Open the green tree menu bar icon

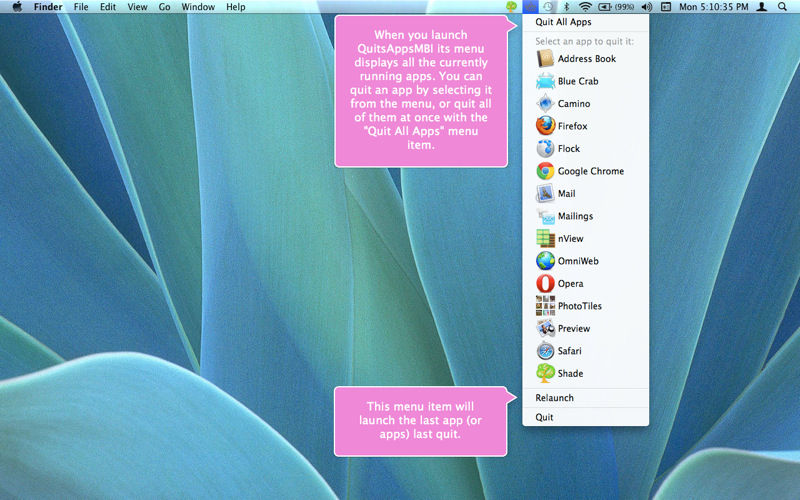tap(511, 7)
